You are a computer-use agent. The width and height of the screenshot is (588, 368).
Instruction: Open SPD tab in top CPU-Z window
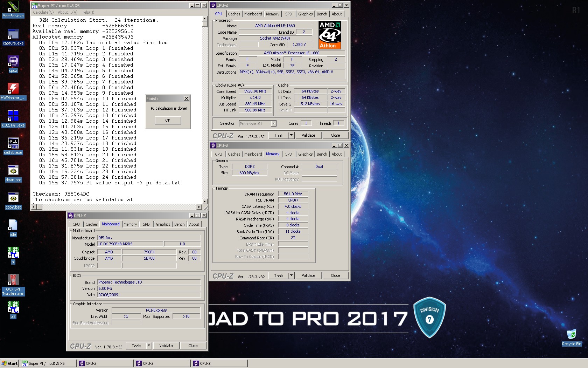pos(289,14)
